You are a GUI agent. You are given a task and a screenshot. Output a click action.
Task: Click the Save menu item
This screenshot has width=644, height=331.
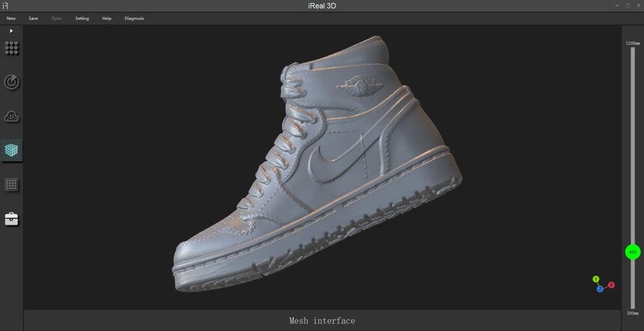click(33, 19)
